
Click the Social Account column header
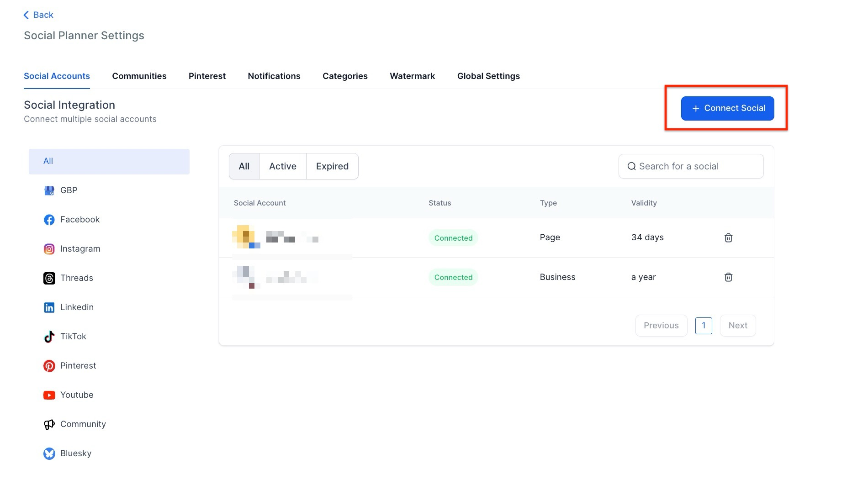click(259, 203)
